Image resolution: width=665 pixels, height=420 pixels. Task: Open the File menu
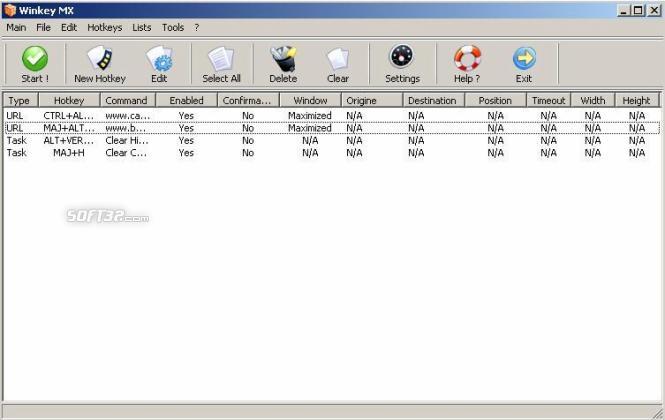pos(43,28)
